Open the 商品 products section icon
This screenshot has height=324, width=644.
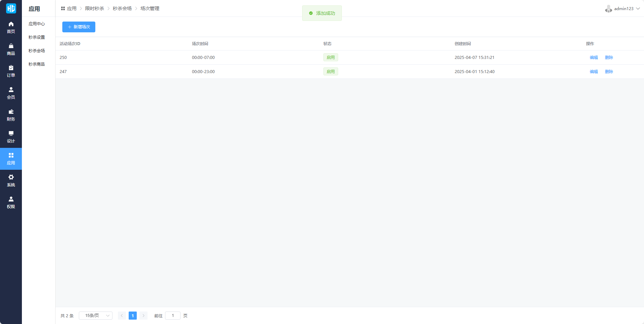coord(11,46)
